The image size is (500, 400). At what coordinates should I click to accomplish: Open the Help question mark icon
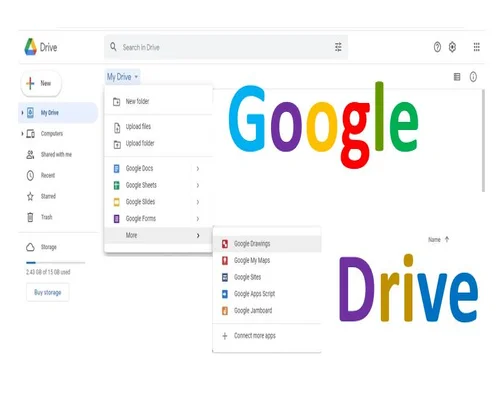pyautogui.click(x=437, y=47)
